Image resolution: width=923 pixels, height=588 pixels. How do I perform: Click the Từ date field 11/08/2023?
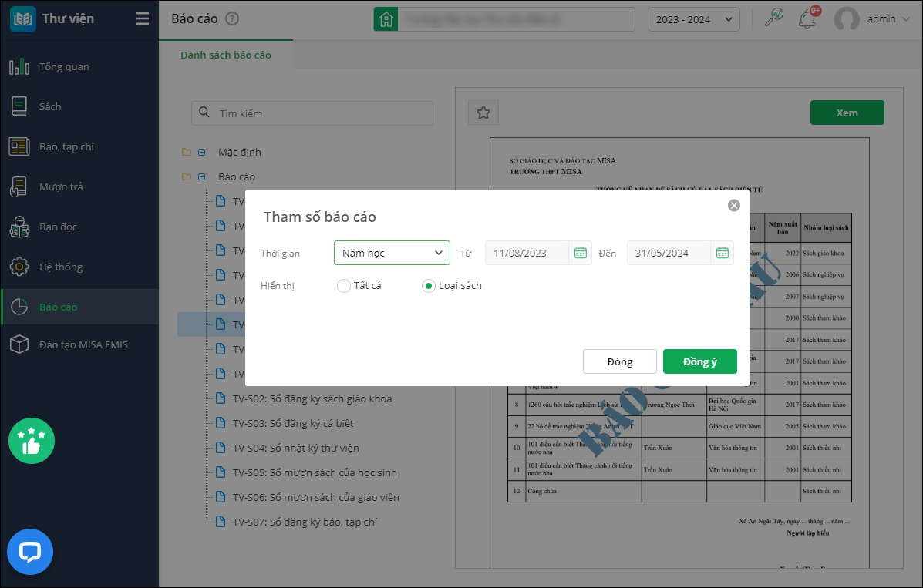pos(527,253)
